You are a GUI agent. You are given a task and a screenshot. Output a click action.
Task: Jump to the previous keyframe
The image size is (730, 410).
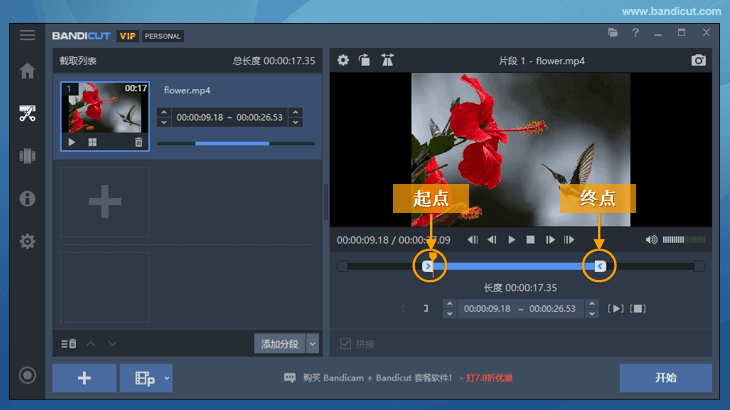click(473, 240)
